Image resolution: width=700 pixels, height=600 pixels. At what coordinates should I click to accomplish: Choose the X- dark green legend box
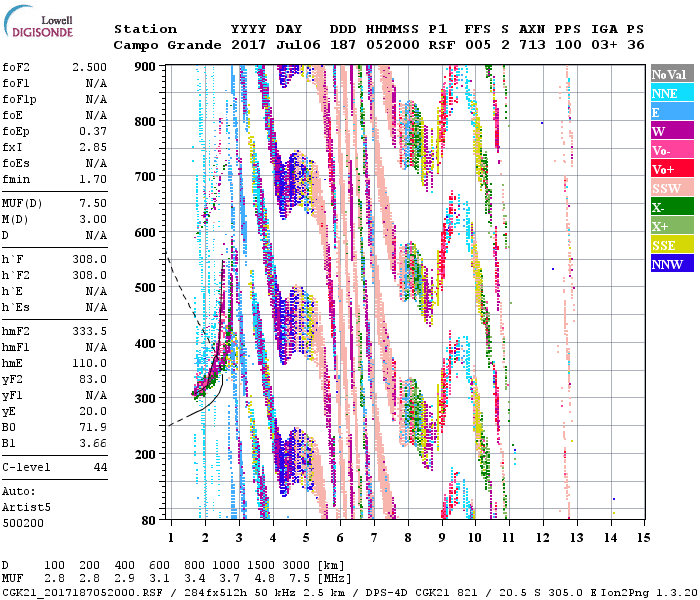coord(672,207)
